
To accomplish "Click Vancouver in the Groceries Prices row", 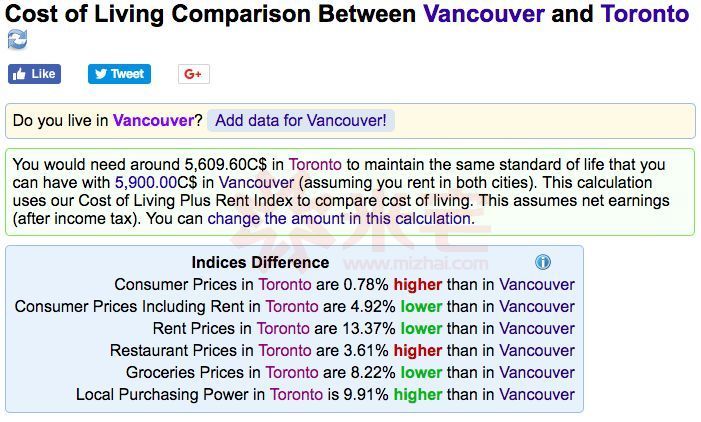I will 537,372.
